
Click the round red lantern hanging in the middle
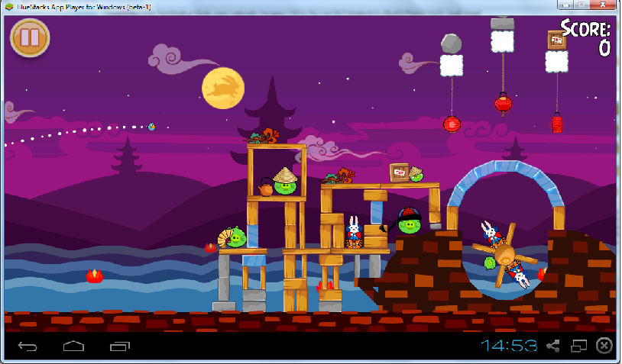503,104
